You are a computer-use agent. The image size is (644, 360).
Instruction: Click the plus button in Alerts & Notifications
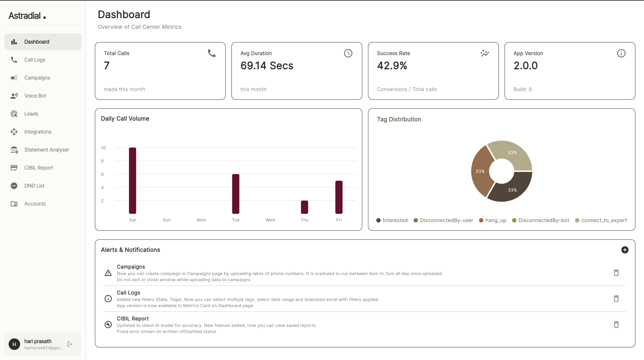(x=625, y=250)
